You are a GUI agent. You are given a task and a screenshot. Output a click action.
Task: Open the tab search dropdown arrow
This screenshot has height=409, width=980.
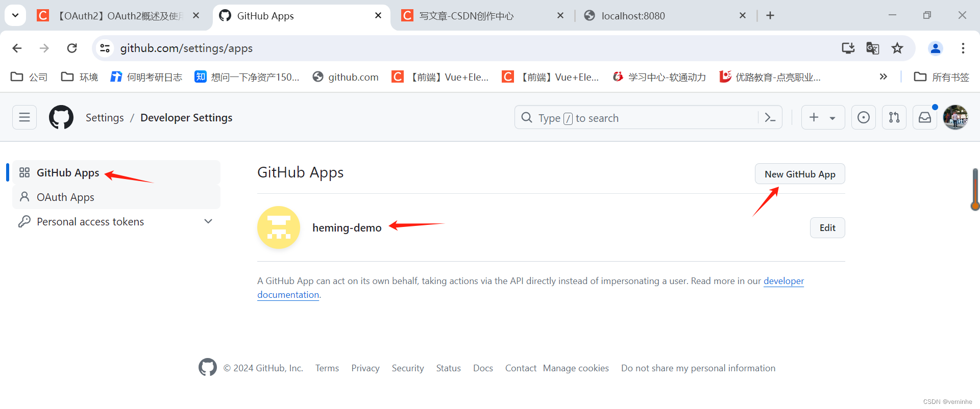click(x=15, y=15)
